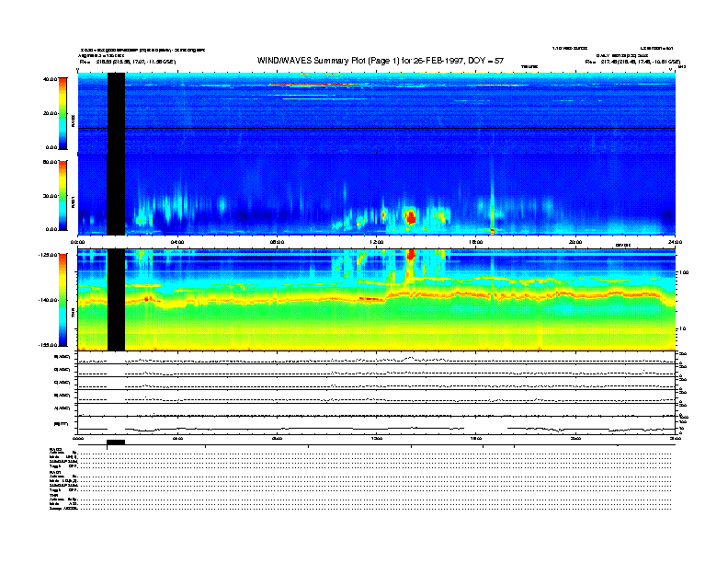Screen dimensions: 728x563
Task: Click the magnetic field magnitude line plot label
Action: 62,424
